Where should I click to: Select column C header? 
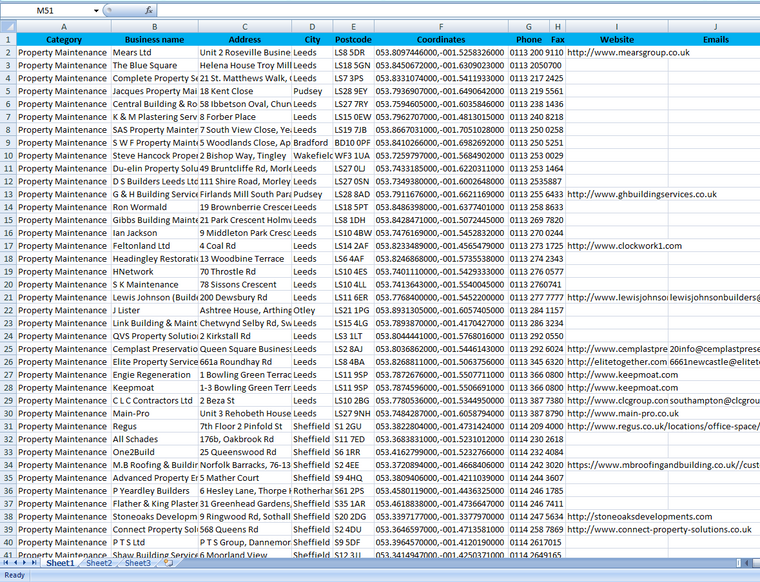[x=245, y=27]
